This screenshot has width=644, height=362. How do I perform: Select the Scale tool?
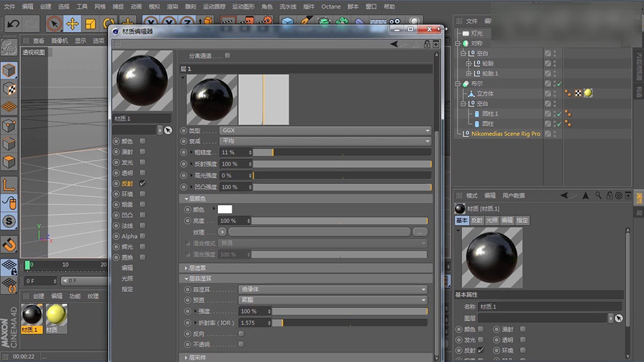pyautogui.click(x=90, y=24)
